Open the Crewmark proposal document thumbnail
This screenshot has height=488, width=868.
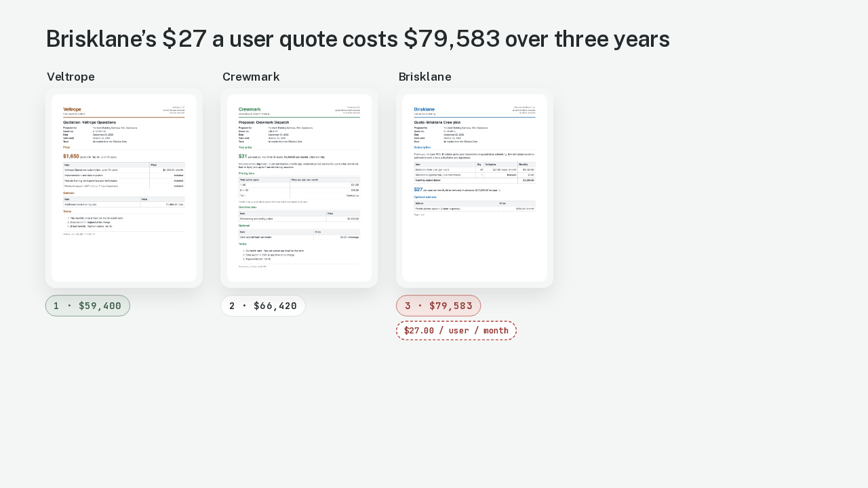pyautogui.click(x=299, y=188)
